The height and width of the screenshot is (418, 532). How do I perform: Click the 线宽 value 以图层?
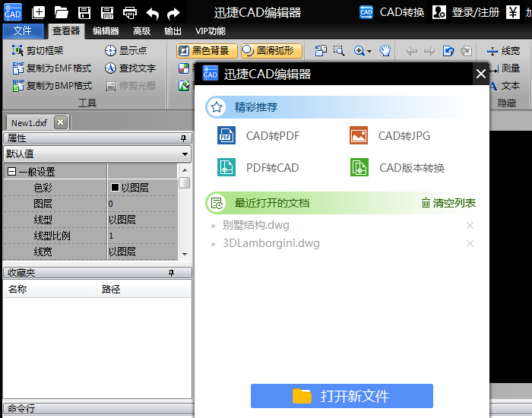pos(143,252)
